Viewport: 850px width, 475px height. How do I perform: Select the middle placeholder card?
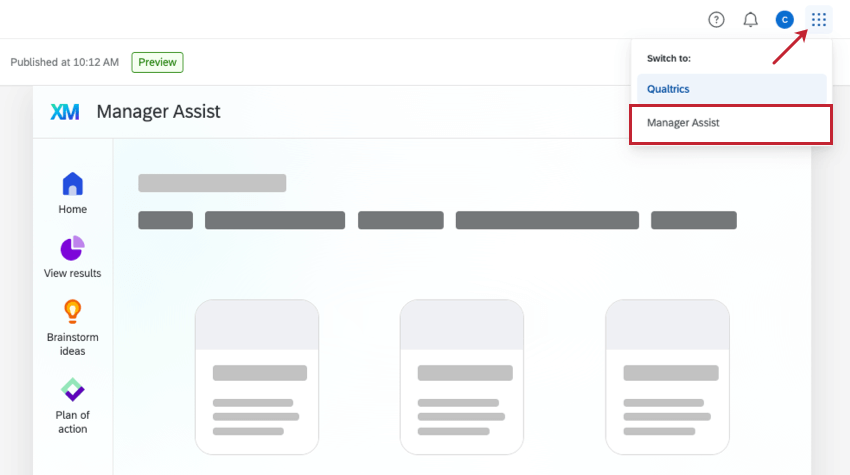point(462,377)
